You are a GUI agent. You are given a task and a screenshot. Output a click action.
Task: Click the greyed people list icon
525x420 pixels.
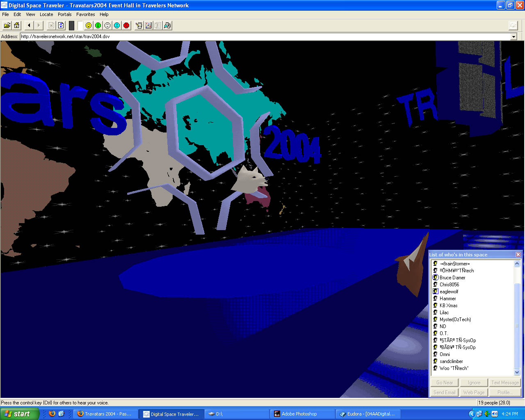coord(158,25)
